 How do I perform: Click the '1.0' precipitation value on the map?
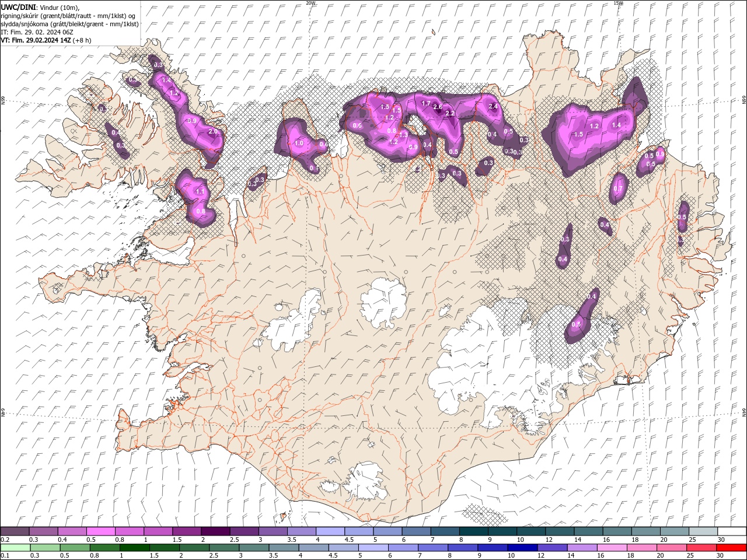[299, 143]
